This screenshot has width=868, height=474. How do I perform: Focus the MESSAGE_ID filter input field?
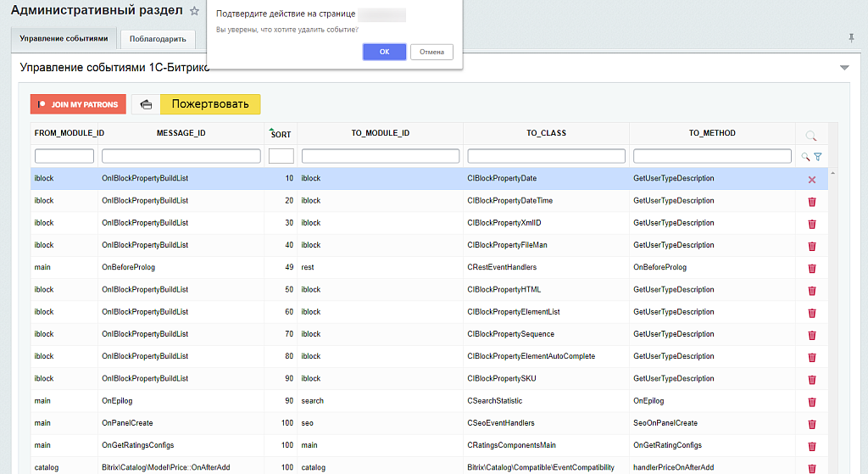tap(181, 156)
